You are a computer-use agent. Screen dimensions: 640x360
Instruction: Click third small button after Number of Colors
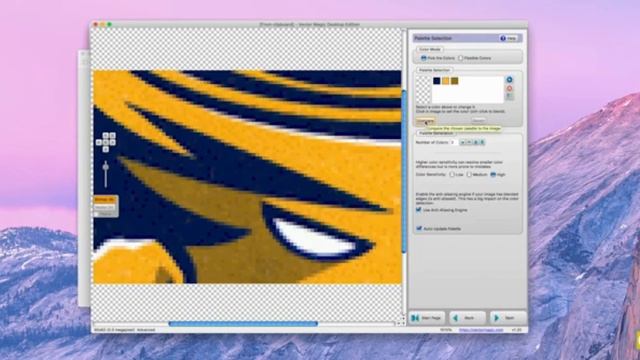pos(476,142)
